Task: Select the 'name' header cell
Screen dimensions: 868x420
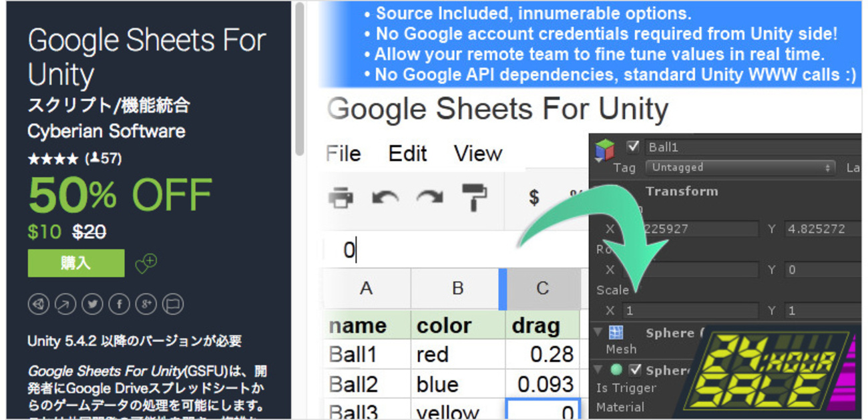Action: click(x=366, y=325)
